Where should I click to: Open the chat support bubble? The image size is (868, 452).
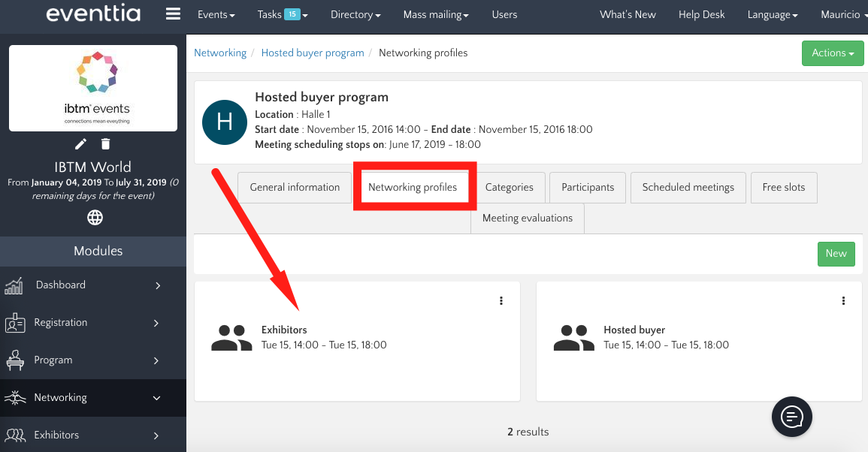coord(792,416)
